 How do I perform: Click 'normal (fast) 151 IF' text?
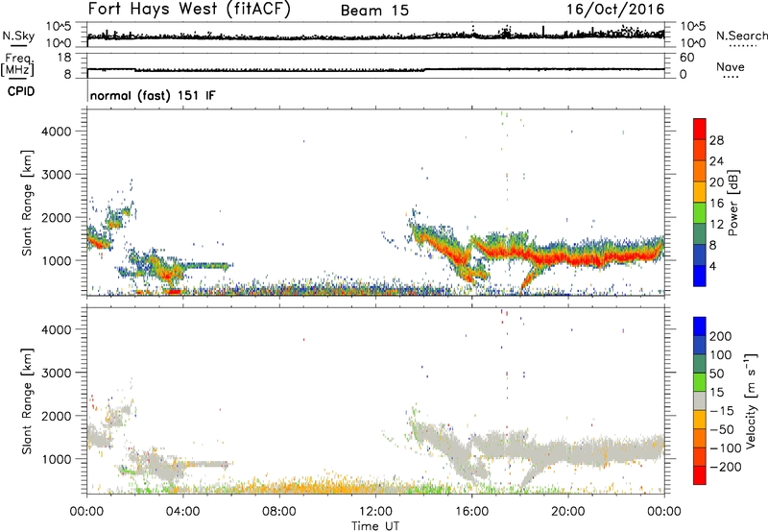click(x=153, y=95)
